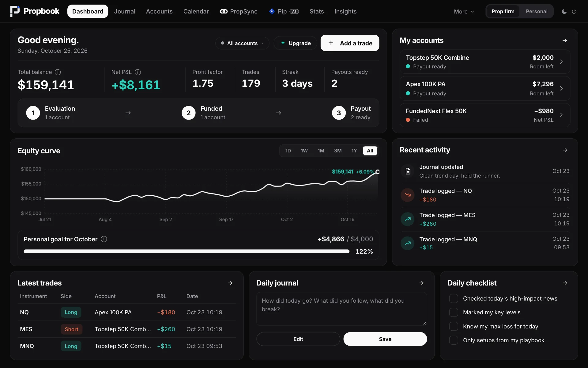Click the MES uptrend activity icon
This screenshot has width=588, height=368.
pyautogui.click(x=408, y=219)
